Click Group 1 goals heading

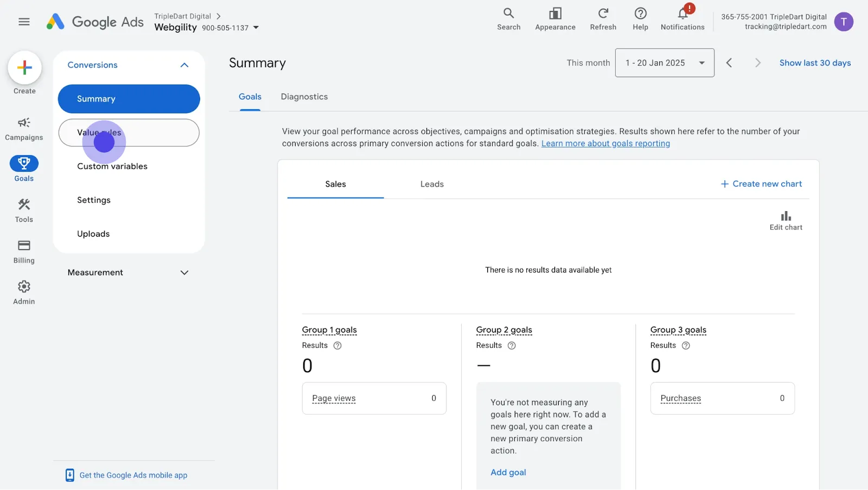[x=329, y=330]
